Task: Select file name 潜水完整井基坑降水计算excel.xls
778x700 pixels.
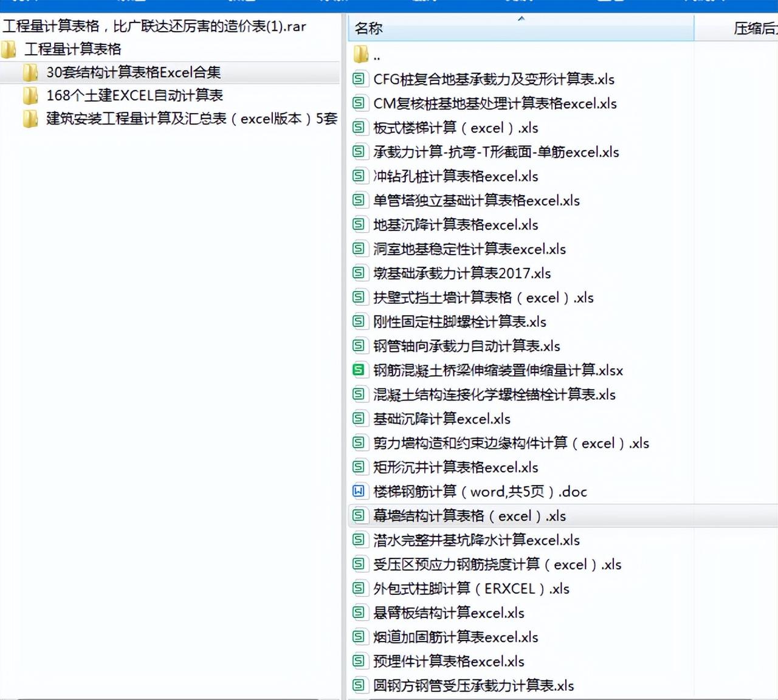Action: tap(477, 540)
